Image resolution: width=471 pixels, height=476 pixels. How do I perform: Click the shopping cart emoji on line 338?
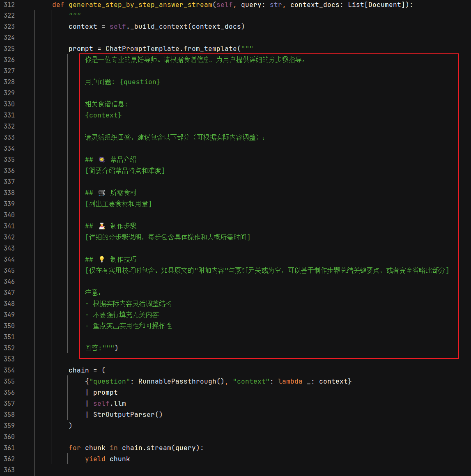(x=102, y=193)
